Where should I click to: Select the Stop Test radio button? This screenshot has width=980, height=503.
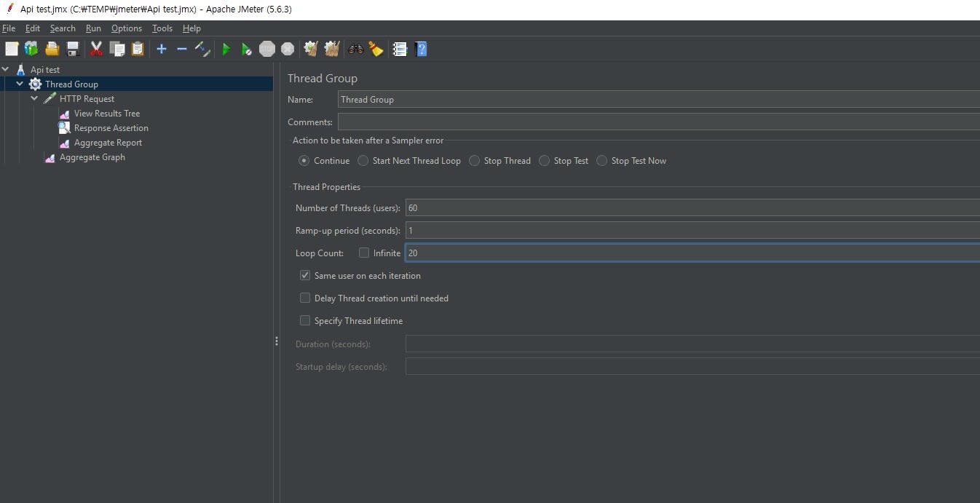(545, 161)
